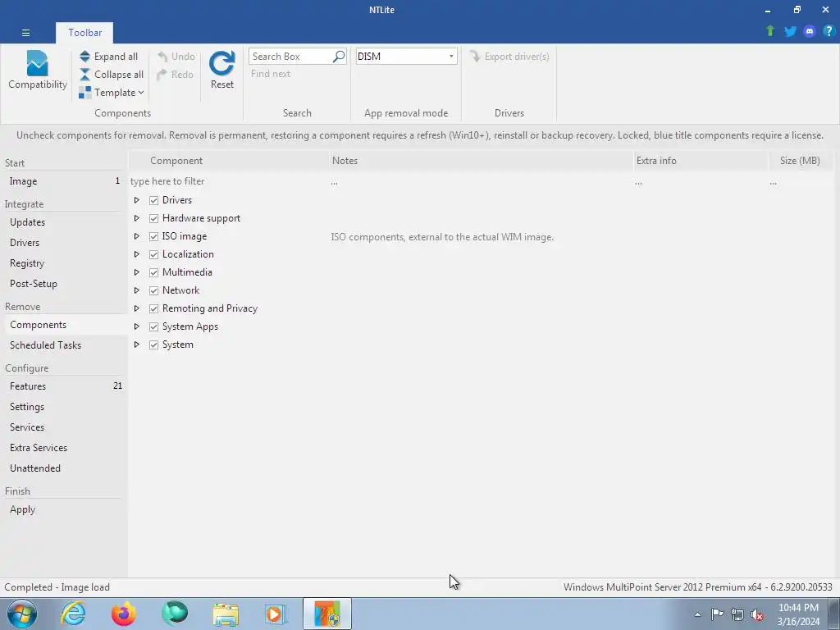Uncheck the System Apps checkbox
The height and width of the screenshot is (630, 840).
(x=153, y=326)
